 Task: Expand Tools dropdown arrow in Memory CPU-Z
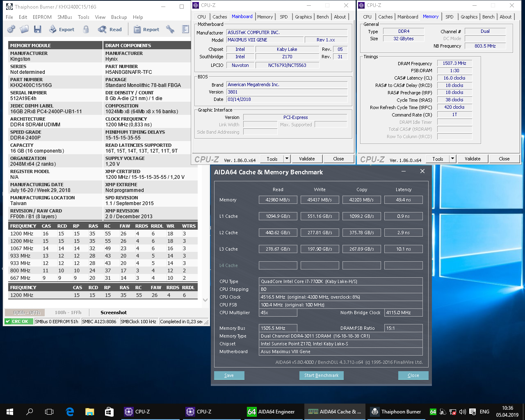(x=452, y=159)
